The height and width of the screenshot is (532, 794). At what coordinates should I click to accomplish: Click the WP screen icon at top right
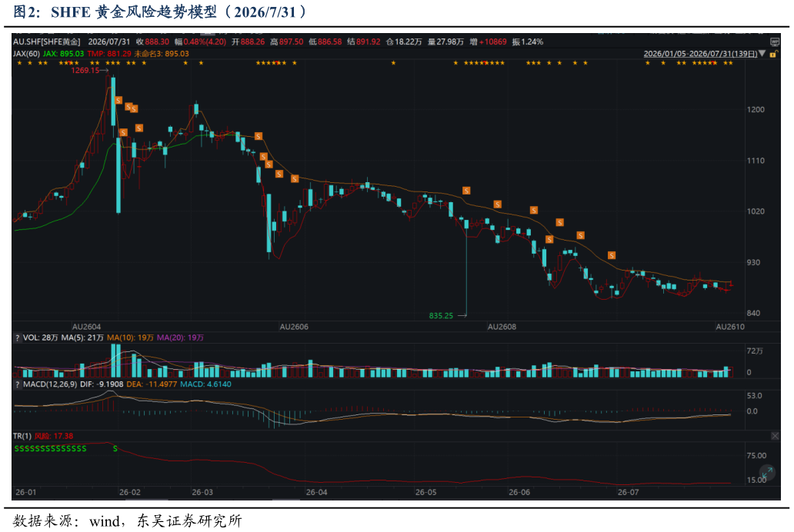point(774,42)
